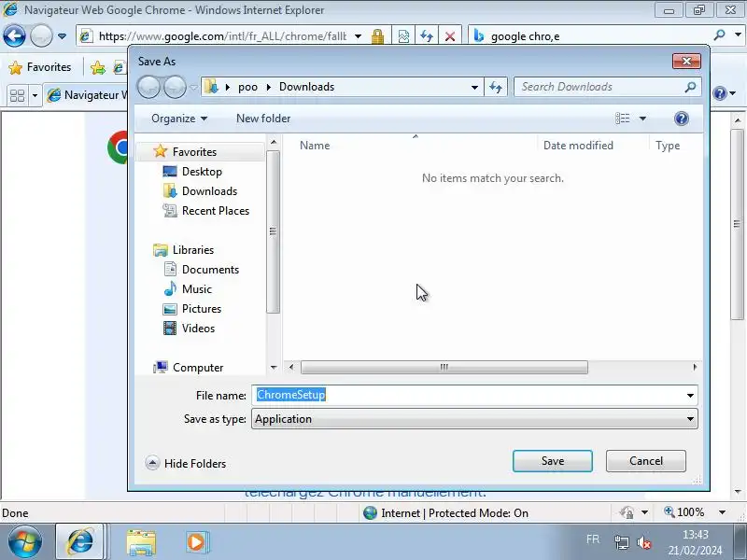Open Pictures library in navigation pane
Viewport: 747px width, 560px height.
[x=202, y=309]
